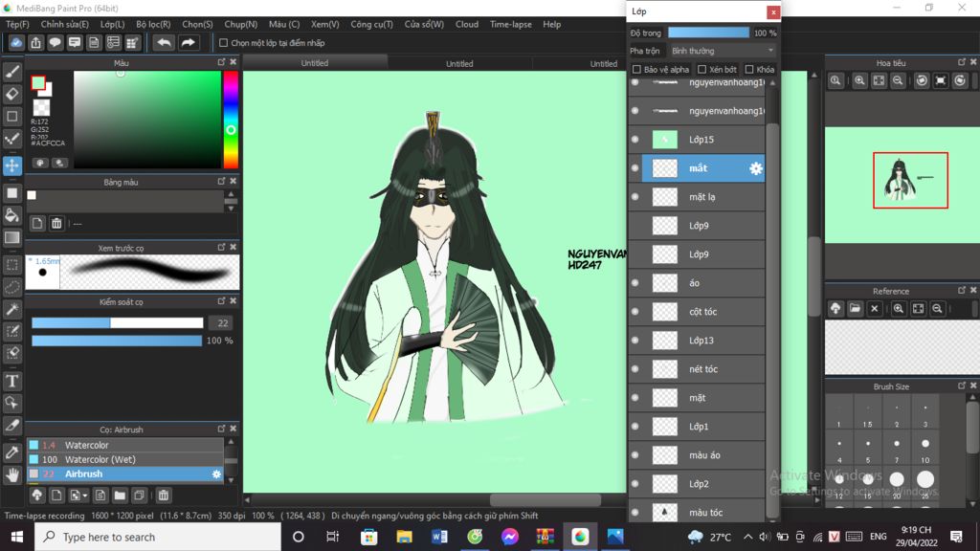Screen dimensions: 980x551
Task: Hide the cột tóc layer
Action: coord(635,312)
